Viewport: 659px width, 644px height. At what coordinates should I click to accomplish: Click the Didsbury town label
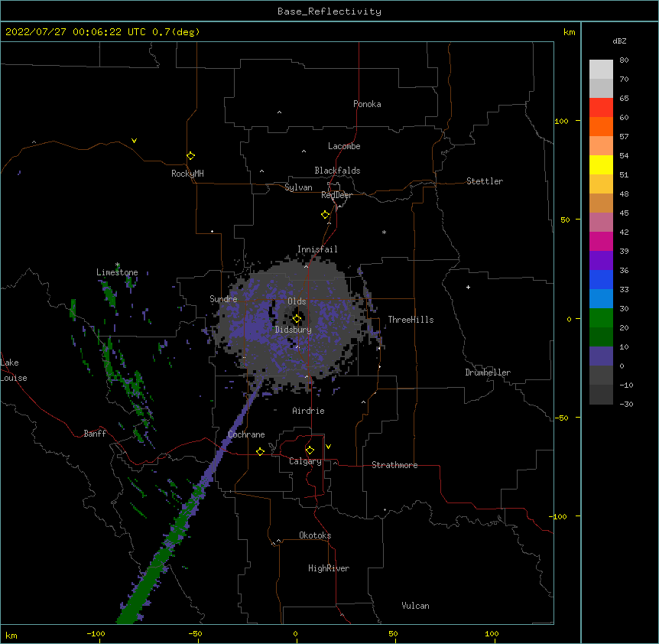click(293, 330)
